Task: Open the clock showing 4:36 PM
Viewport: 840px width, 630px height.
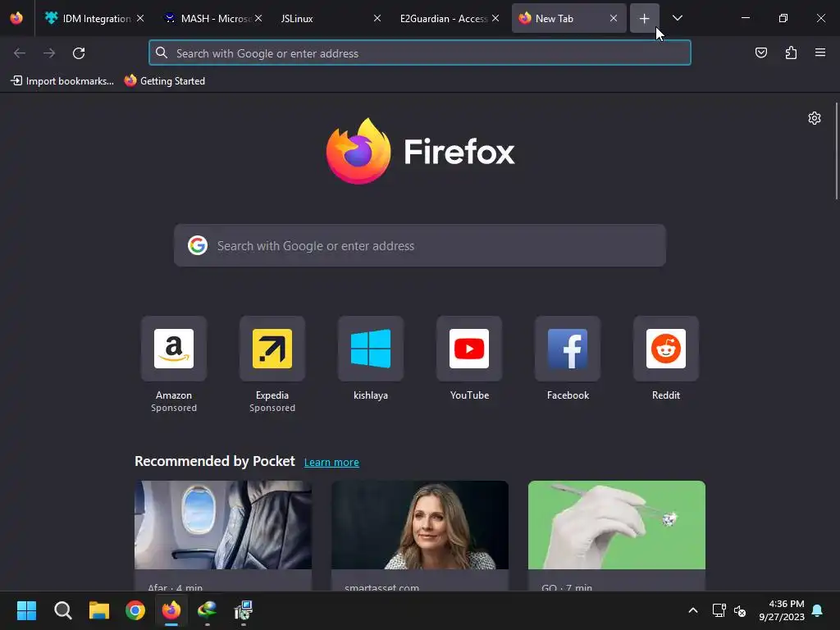Action: point(782,610)
